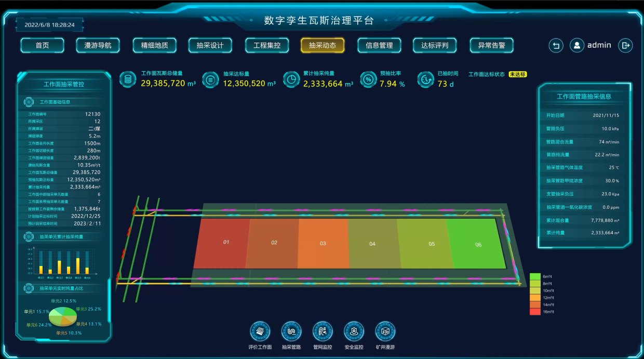Open the 评价工作面 icon
Viewport: 644px width, 359px height.
click(x=260, y=331)
